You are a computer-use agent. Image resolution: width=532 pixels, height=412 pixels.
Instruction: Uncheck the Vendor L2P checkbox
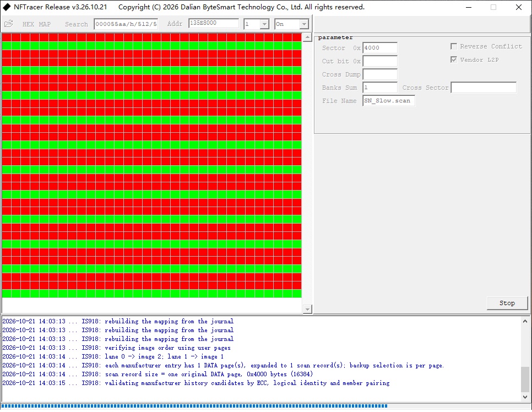[454, 59]
